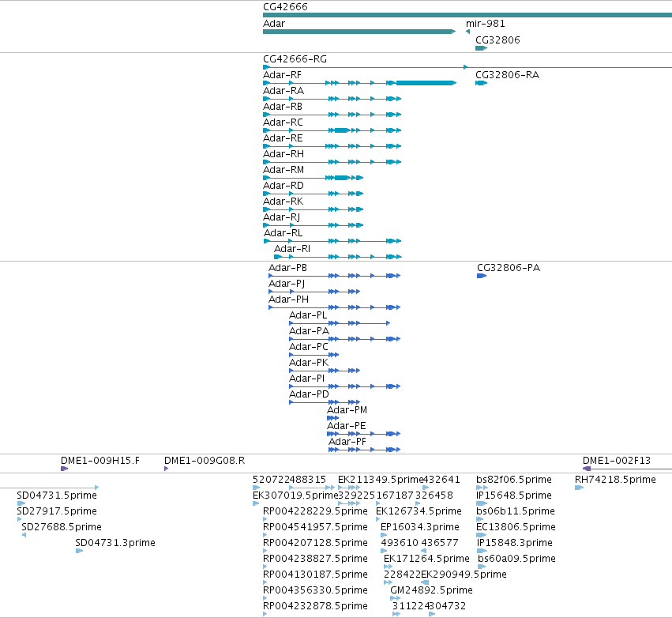Select EST RP004541957.5prime
Viewport: 672px width, 618px height.
click(x=315, y=527)
